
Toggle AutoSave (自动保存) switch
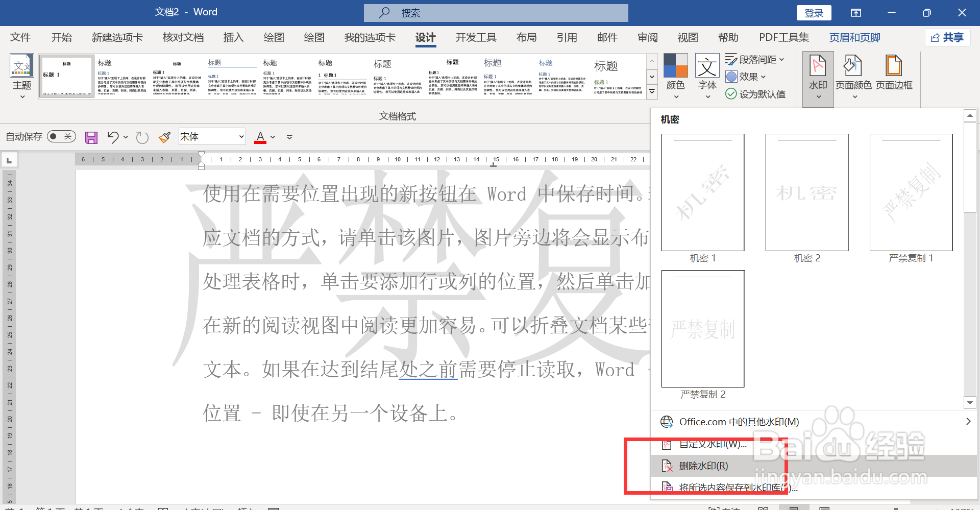61,136
